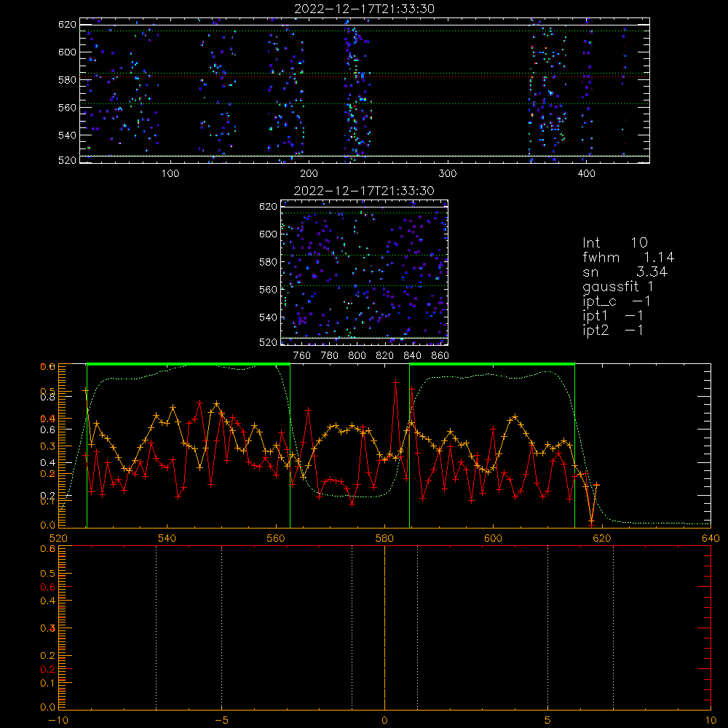The image size is (728, 728).
Task: Click the star cluster near x=230 in top plot
Action: (356, 90)
